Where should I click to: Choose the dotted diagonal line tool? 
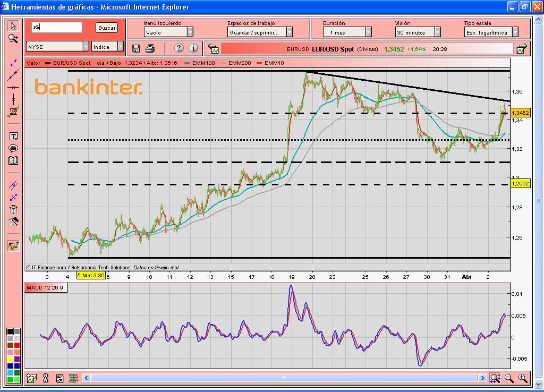tap(13, 198)
